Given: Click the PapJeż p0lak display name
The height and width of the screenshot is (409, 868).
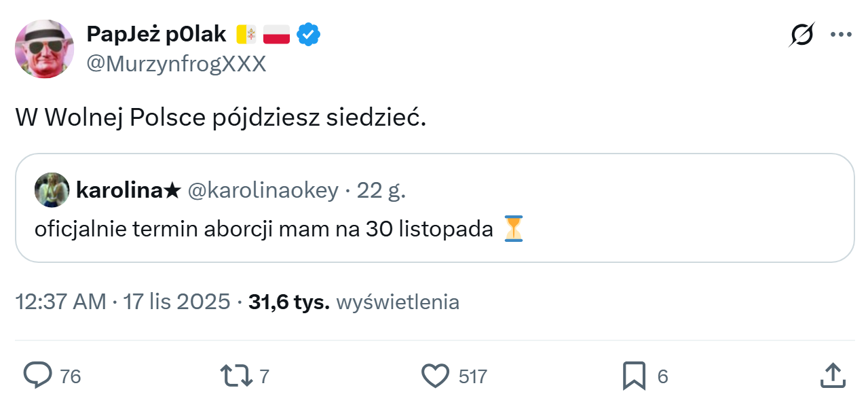Looking at the screenshot, I should coord(156,33).
